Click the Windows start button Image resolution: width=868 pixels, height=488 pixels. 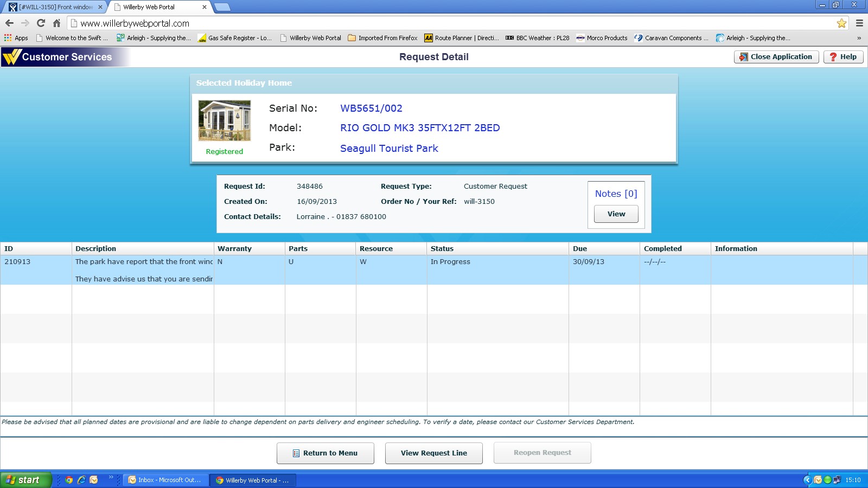[x=25, y=480]
